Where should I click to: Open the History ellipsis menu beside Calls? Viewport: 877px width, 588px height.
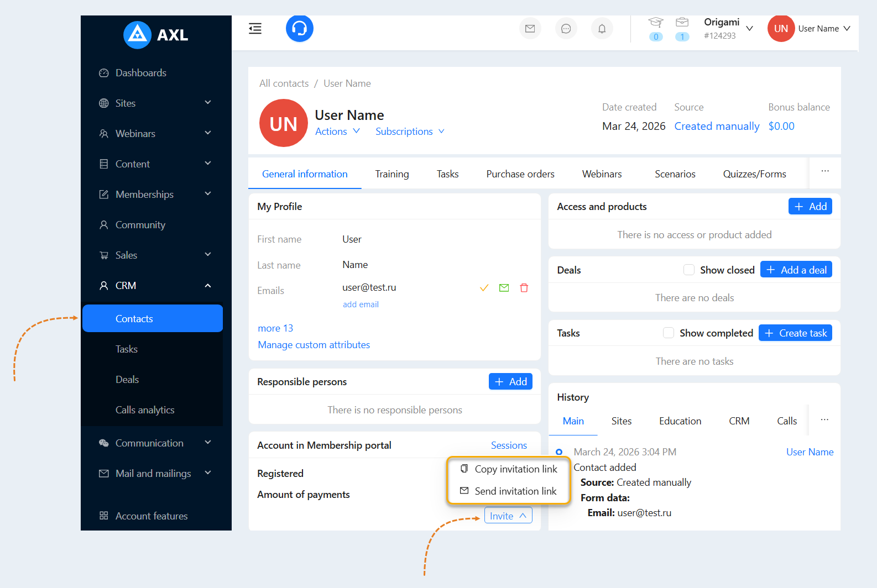824,420
